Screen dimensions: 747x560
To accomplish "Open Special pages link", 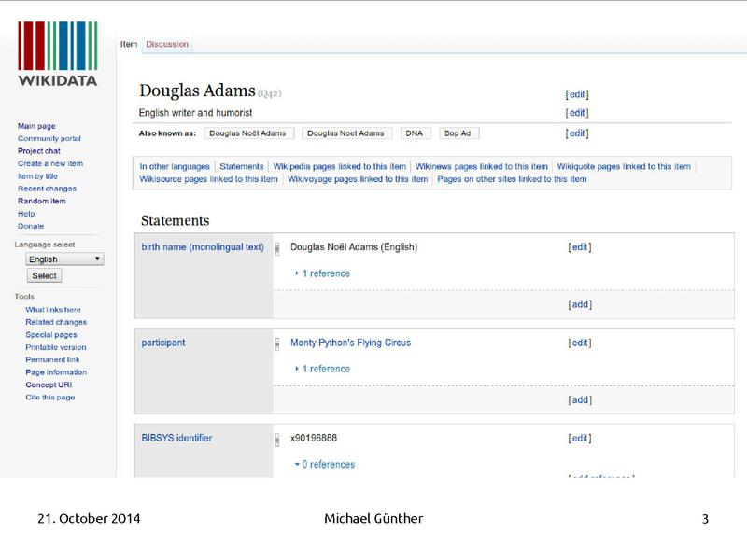I will pos(51,335).
